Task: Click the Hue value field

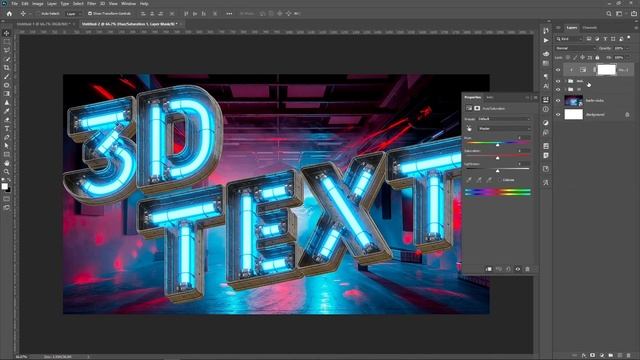Action: (522, 138)
